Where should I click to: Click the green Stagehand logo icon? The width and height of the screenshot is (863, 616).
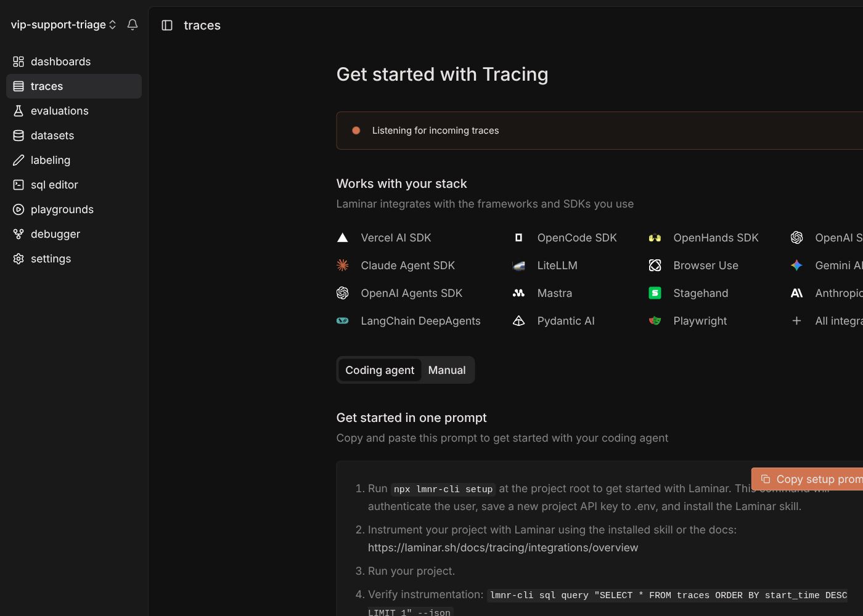coord(655,293)
